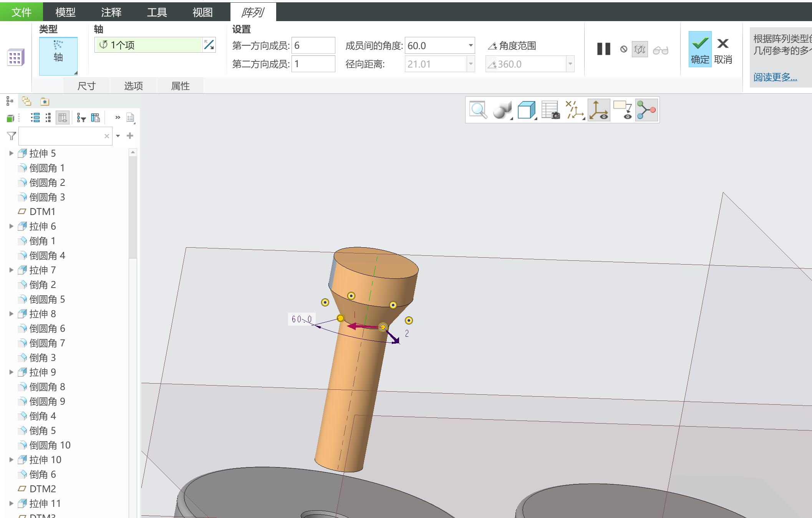Open the shading display style icon
The height and width of the screenshot is (518, 812).
(x=502, y=110)
